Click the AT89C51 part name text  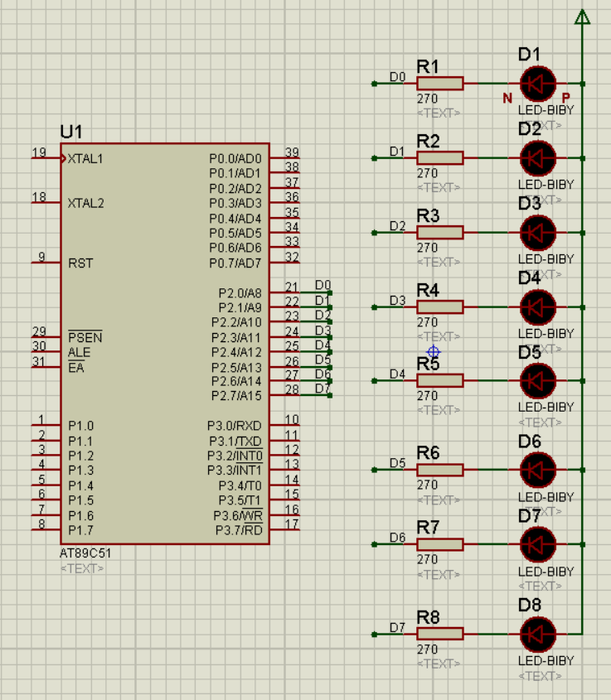pos(85,553)
